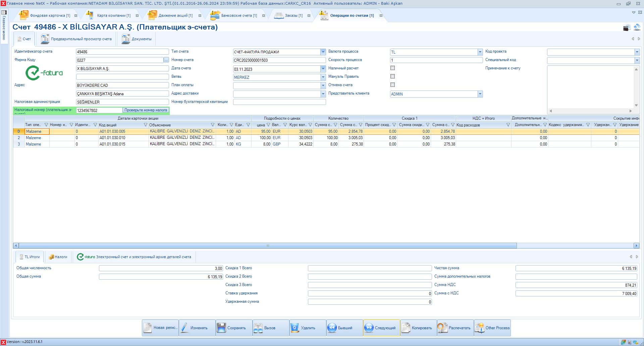644x346 pixels.
Task: Click the Распечатать print preview icon
Action: [442, 328]
